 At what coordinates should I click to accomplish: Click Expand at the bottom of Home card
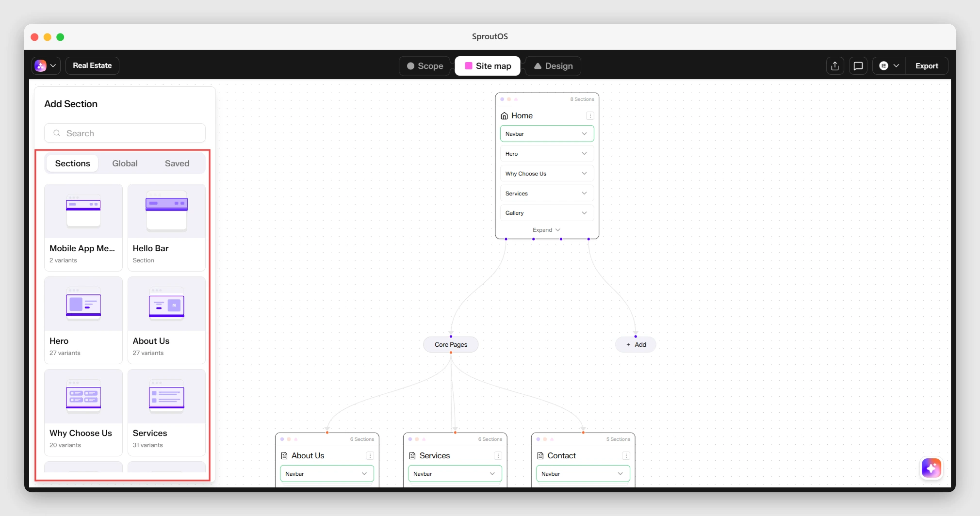click(546, 229)
